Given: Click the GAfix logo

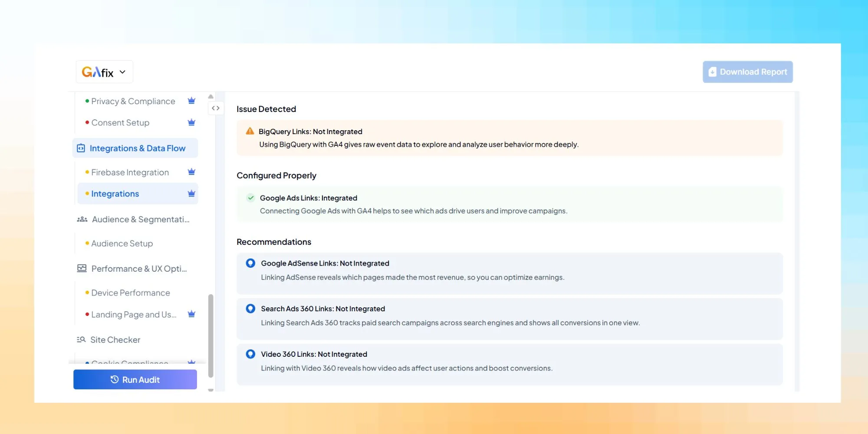Looking at the screenshot, I should [x=99, y=71].
